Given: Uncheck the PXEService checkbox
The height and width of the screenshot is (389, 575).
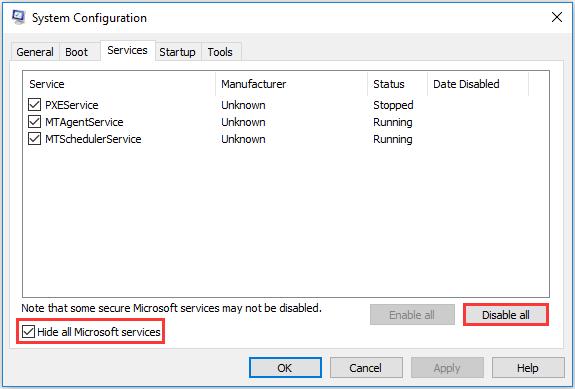Looking at the screenshot, I should [34, 105].
